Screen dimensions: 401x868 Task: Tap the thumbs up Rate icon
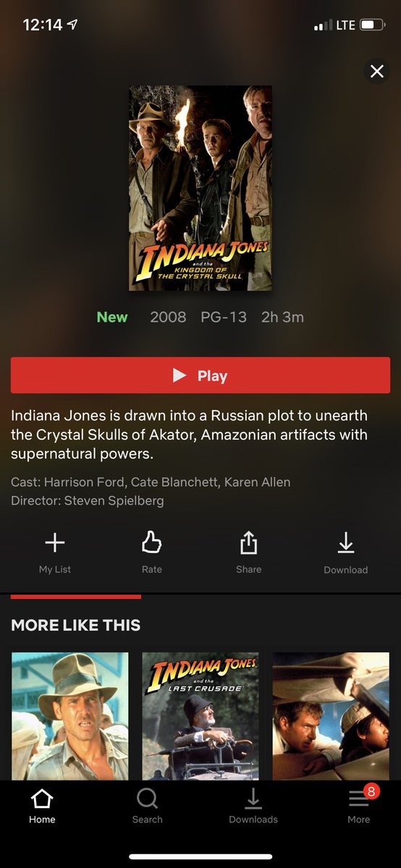tap(151, 542)
